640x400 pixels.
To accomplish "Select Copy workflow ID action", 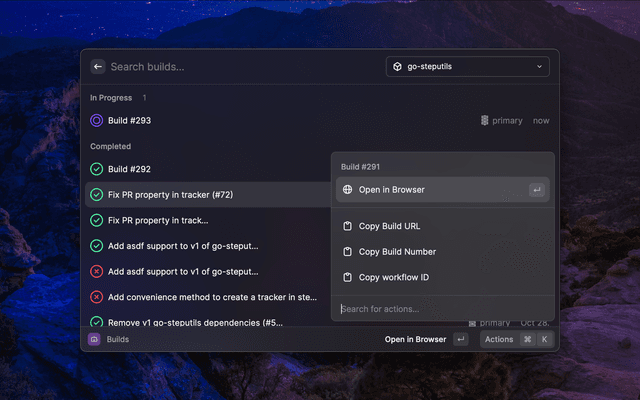I will [393, 277].
